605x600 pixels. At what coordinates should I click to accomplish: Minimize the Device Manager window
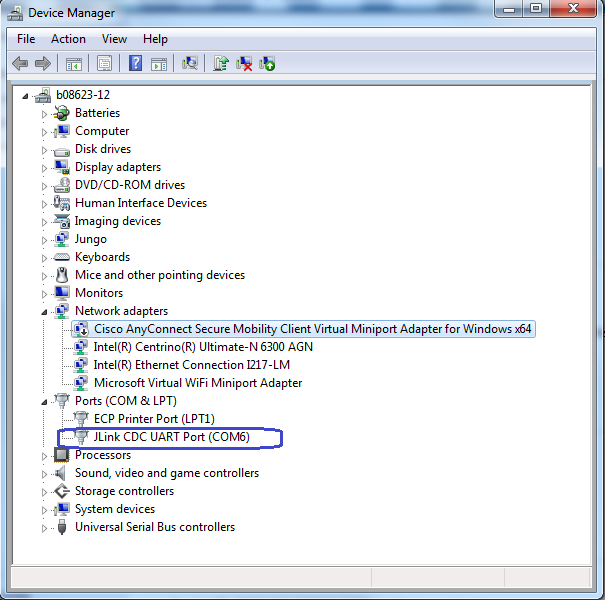(509, 8)
